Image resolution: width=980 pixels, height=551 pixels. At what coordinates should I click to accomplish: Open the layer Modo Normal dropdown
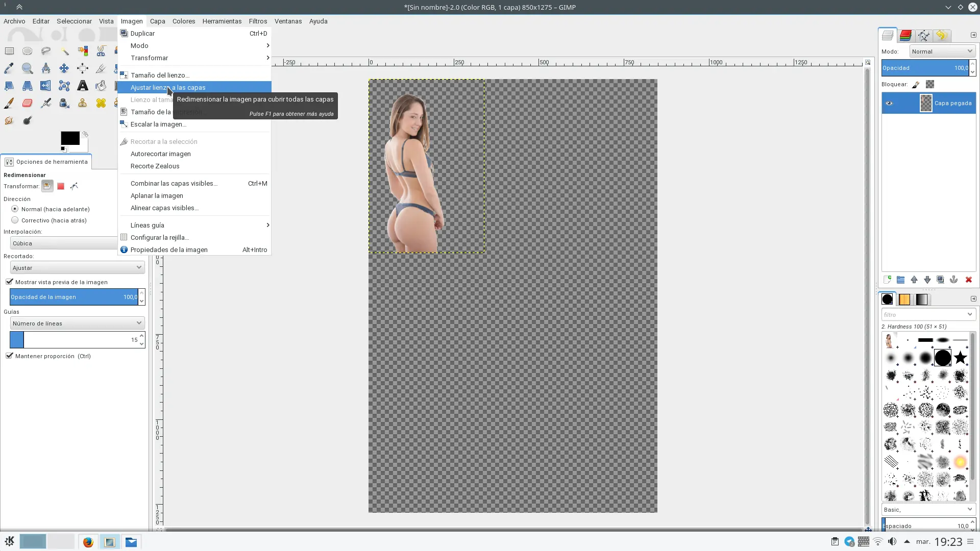pos(942,51)
